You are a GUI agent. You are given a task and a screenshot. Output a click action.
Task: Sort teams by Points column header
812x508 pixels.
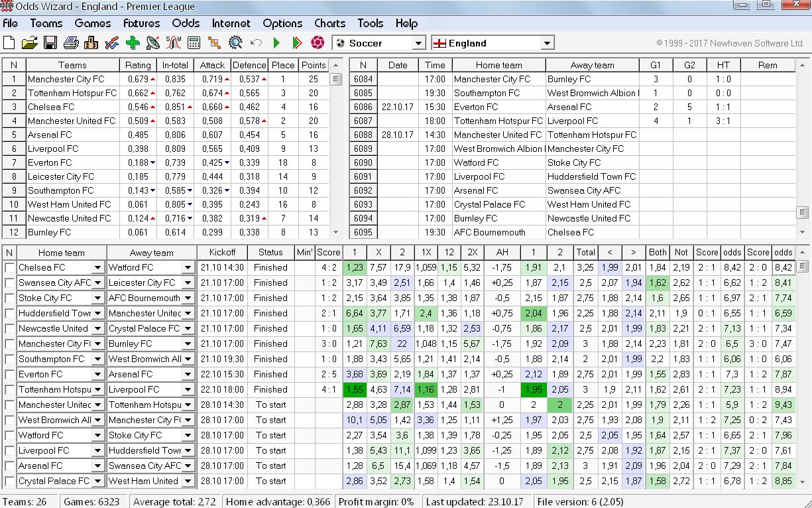click(x=314, y=65)
